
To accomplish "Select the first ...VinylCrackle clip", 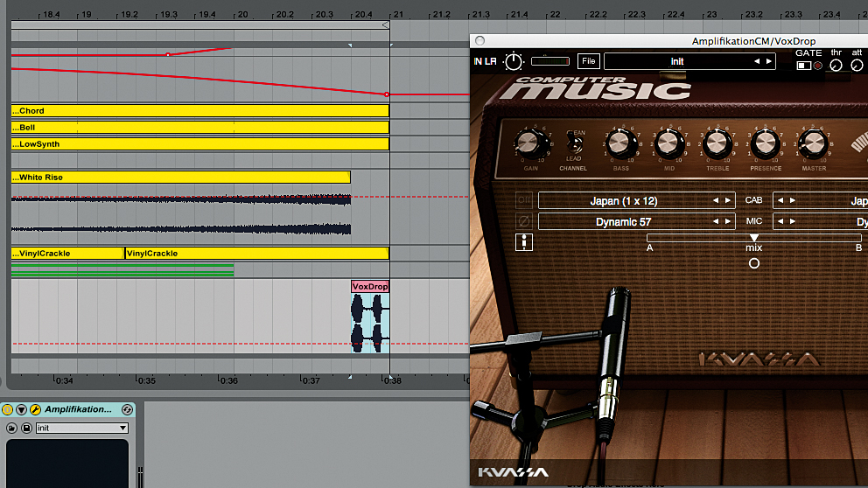I will pos(67,254).
